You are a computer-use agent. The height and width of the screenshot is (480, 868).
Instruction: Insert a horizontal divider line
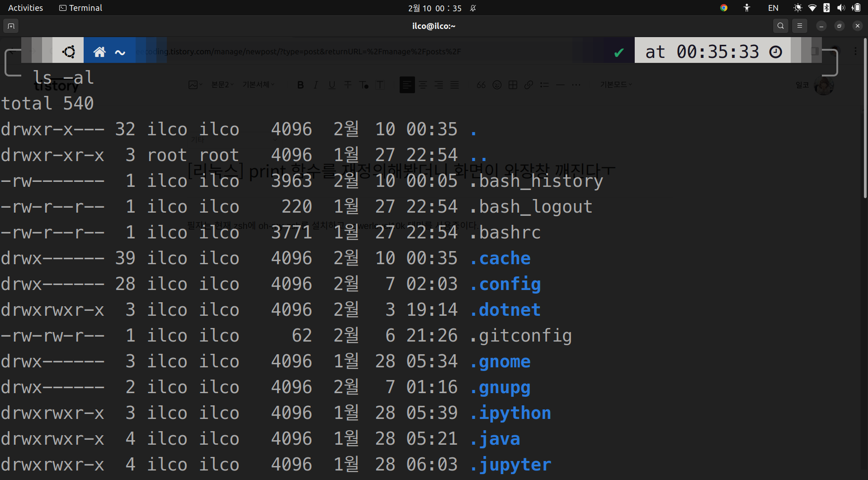click(560, 85)
